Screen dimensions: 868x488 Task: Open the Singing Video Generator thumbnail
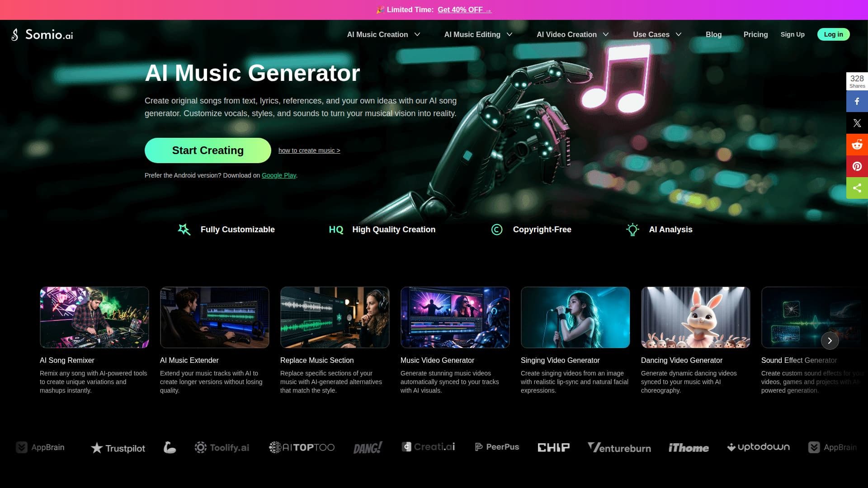(575, 317)
